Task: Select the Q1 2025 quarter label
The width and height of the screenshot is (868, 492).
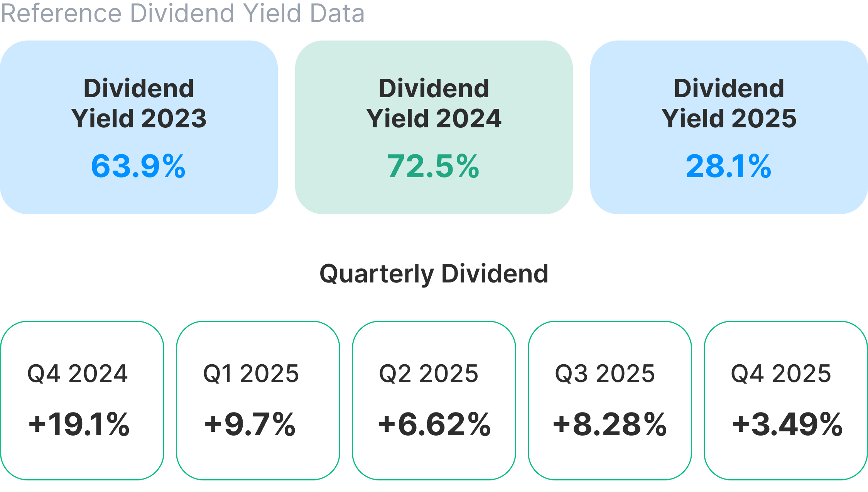Action: (x=251, y=374)
